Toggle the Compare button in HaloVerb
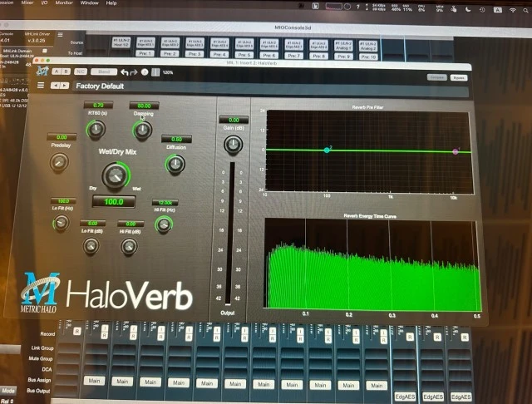532x404 pixels. [x=436, y=77]
